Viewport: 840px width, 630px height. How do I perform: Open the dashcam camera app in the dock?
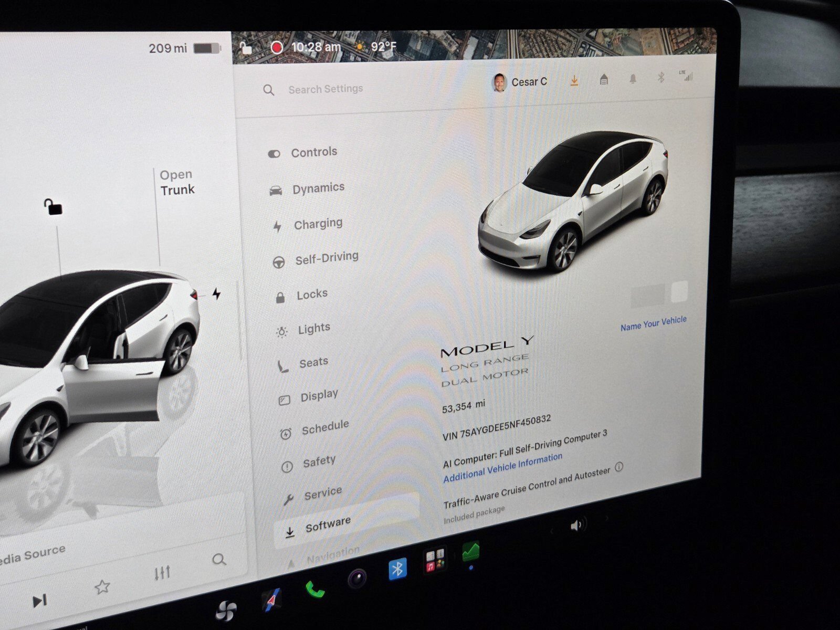(358, 579)
